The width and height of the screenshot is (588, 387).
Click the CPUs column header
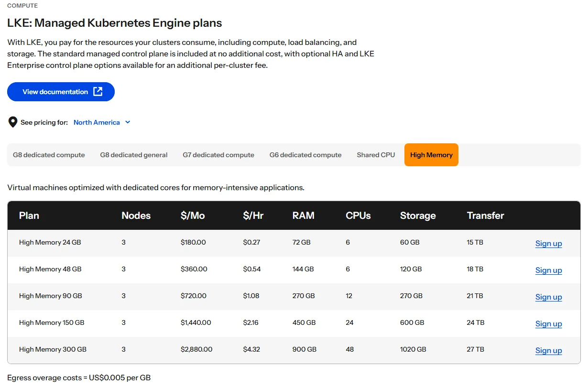[x=358, y=215]
